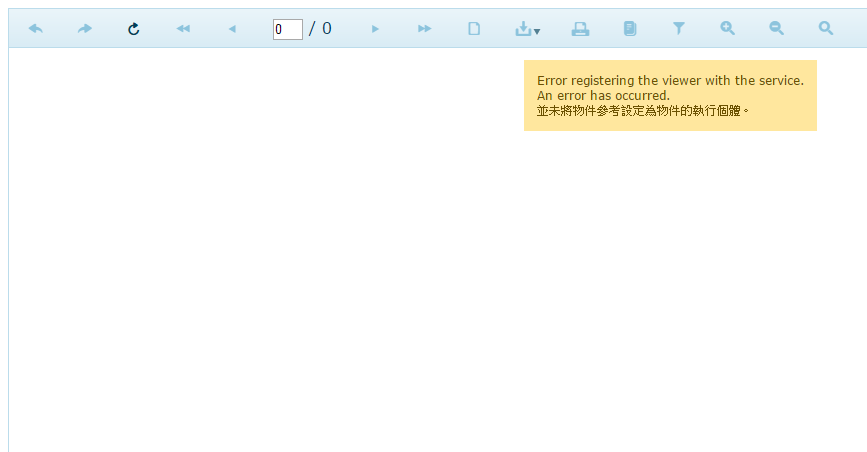Click the 'An error has occurred.' text
This screenshot has height=452, width=867.
tap(603, 96)
